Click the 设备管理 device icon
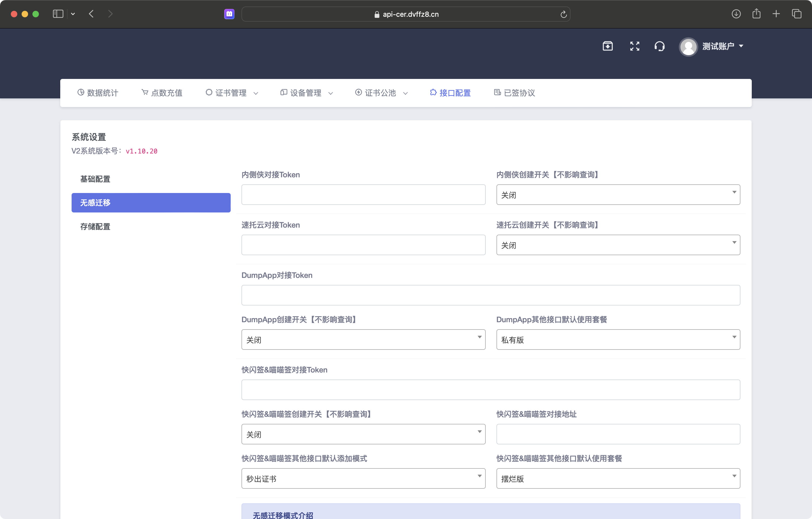Viewport: 812px width, 519px height. pyautogui.click(x=284, y=92)
